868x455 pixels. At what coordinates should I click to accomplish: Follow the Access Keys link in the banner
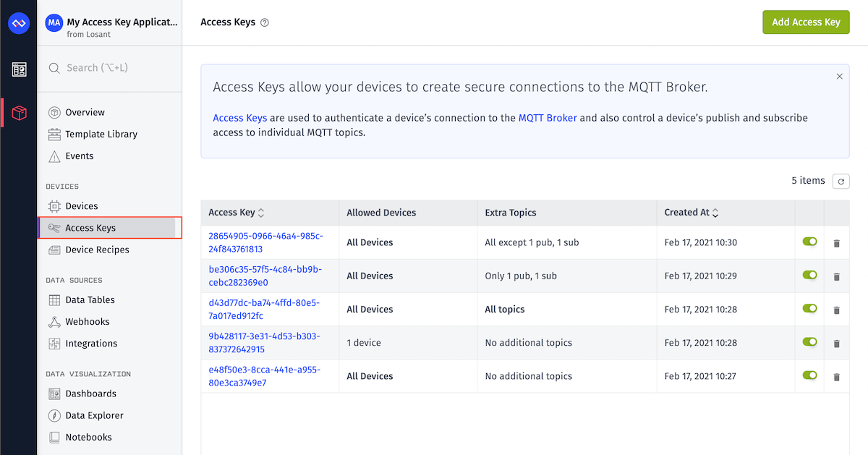click(x=240, y=118)
